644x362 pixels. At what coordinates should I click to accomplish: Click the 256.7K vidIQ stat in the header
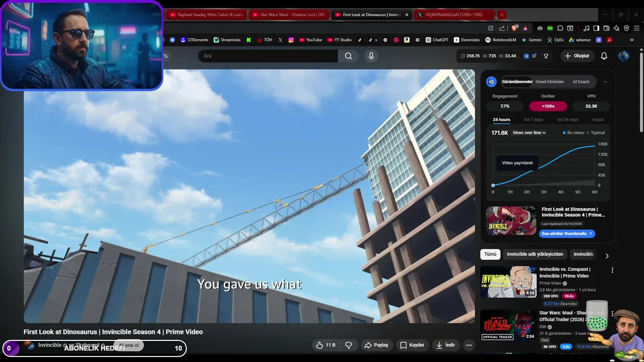(470, 56)
